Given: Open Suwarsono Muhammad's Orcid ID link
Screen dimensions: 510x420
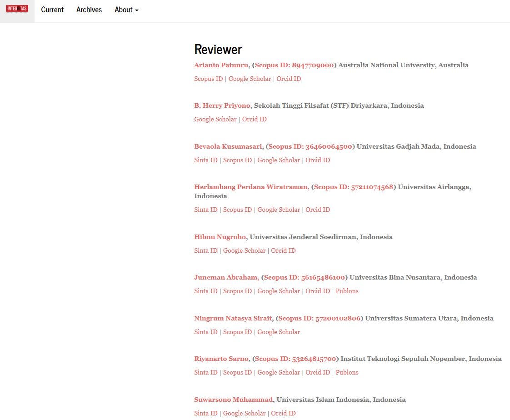Looking at the screenshot, I should click(283, 413).
